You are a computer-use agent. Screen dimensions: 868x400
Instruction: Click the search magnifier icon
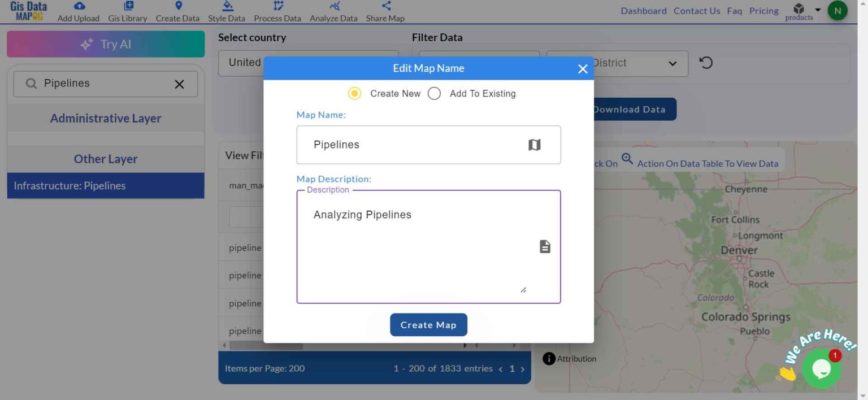[31, 84]
